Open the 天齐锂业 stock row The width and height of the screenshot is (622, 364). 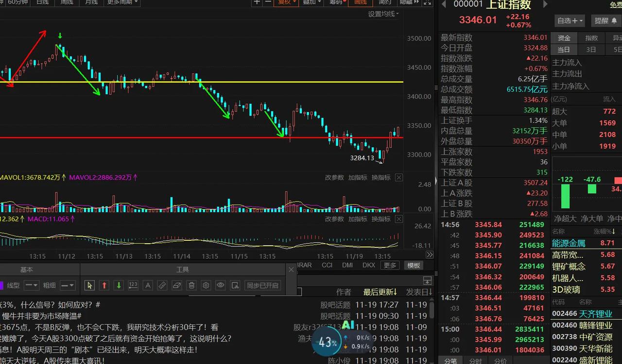tap(587, 314)
